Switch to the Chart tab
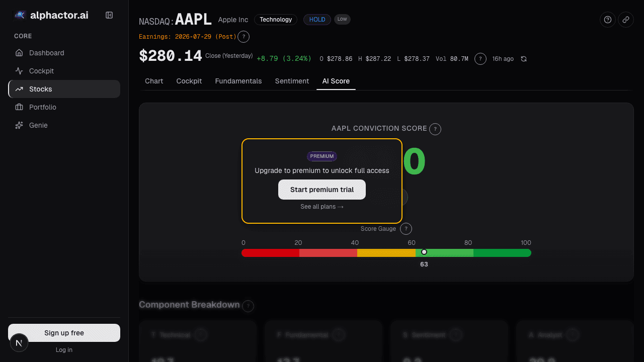The image size is (644, 362). [x=154, y=81]
